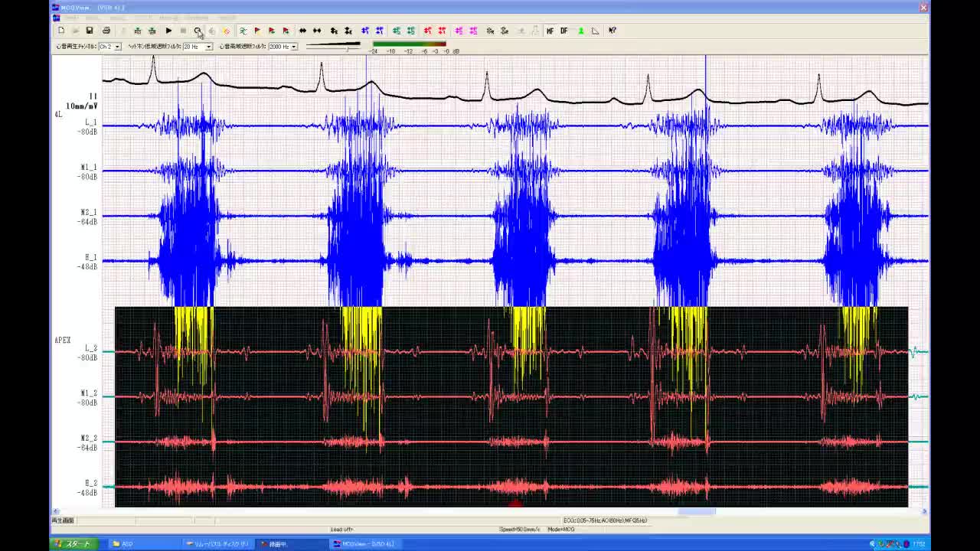Click the triangle ruler measurement icon
This screenshot has height=551, width=980.
point(595,31)
